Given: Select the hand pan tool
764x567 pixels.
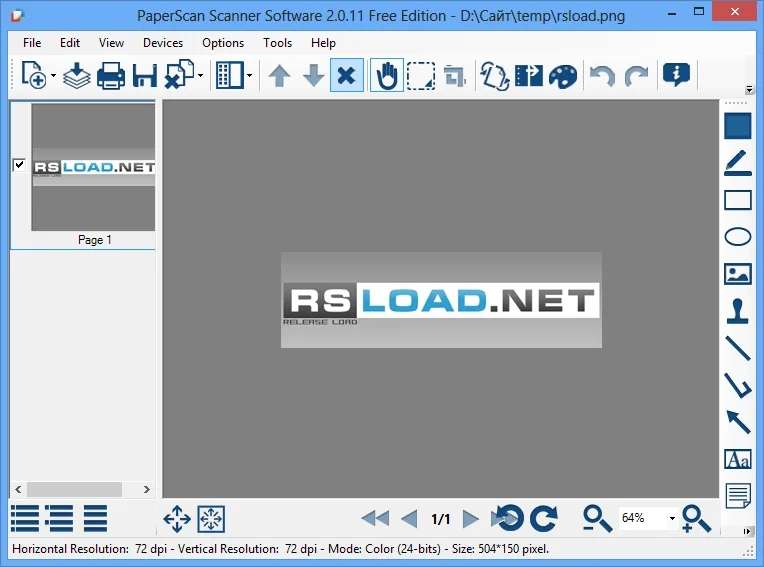Looking at the screenshot, I should tap(386, 75).
